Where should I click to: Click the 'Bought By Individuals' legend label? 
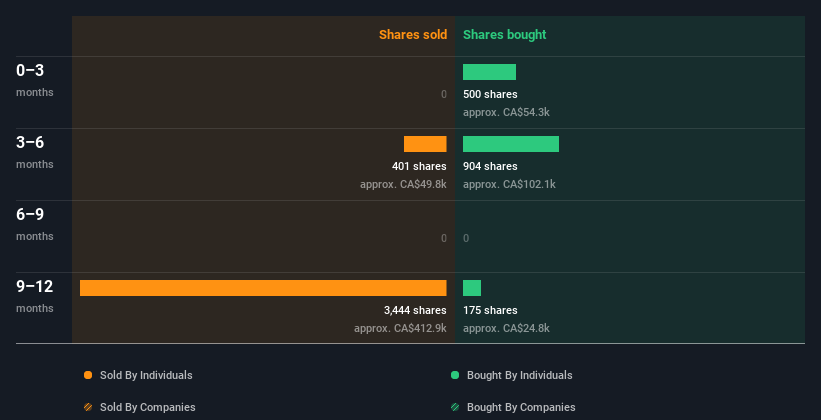tap(519, 375)
